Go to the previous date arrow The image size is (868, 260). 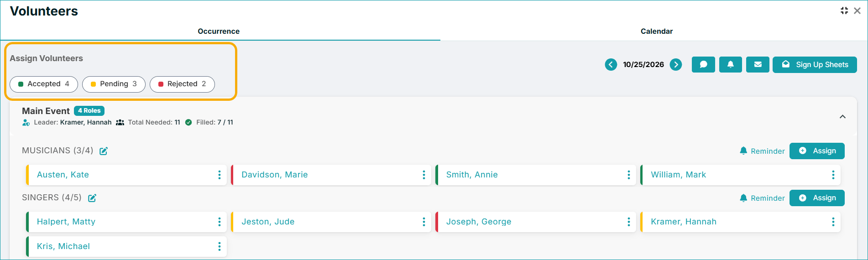611,65
